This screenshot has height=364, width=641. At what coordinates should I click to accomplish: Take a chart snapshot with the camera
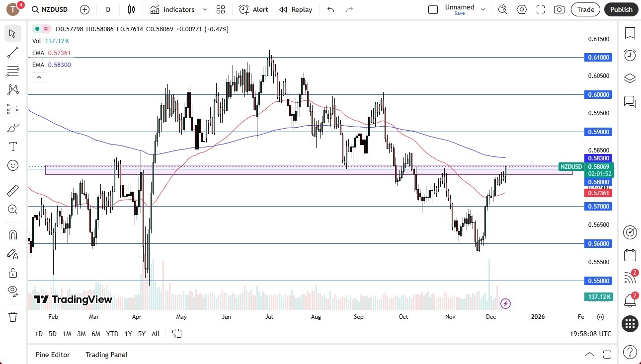pos(560,9)
